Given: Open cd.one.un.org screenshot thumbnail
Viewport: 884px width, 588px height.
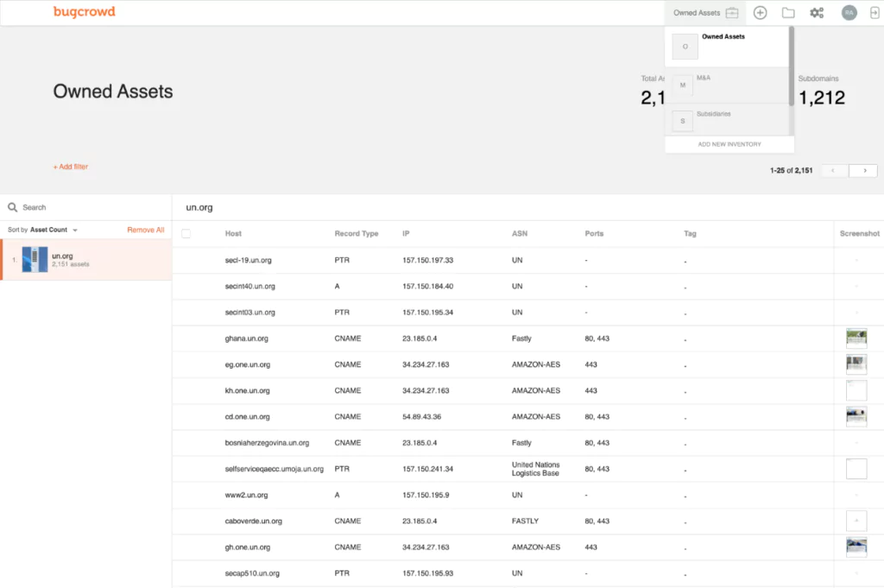Looking at the screenshot, I should click(x=856, y=417).
